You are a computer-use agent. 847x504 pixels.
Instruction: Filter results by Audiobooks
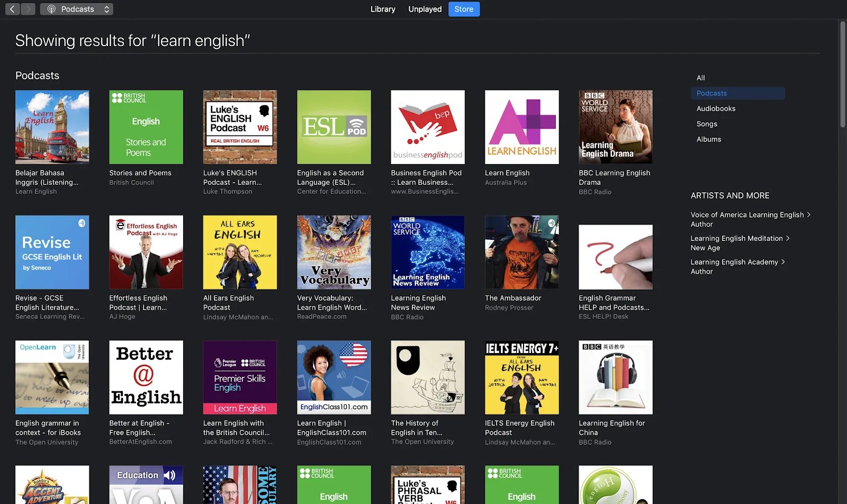click(716, 109)
